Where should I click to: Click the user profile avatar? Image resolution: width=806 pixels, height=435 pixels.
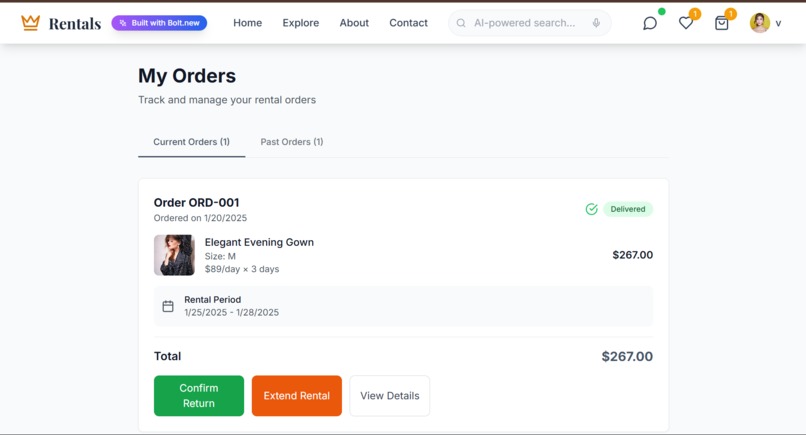[759, 23]
